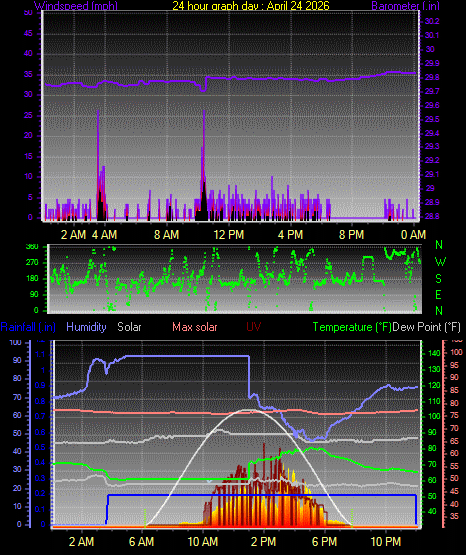Click the '15' windspeed scale value
Screen dimensions: 466x555
click(28, 156)
